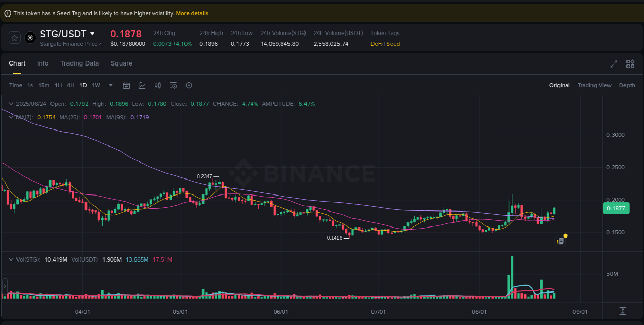Open chart settings with the gear icon

[189, 85]
